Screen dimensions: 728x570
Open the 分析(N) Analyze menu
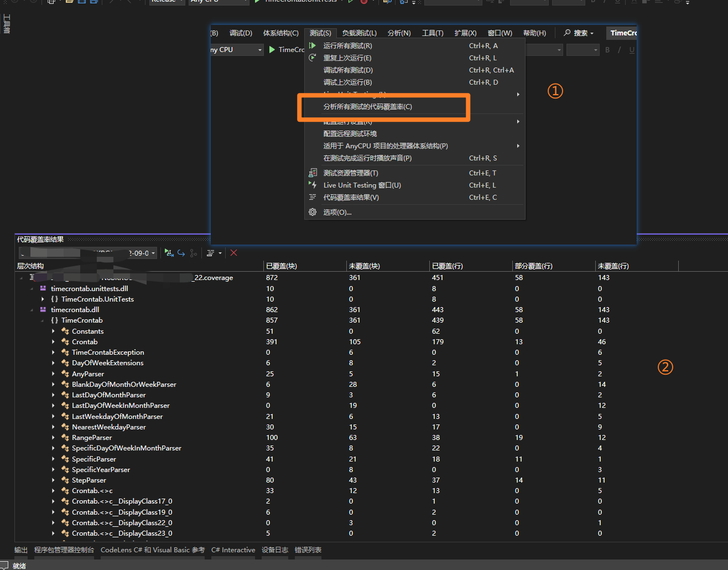coord(399,33)
